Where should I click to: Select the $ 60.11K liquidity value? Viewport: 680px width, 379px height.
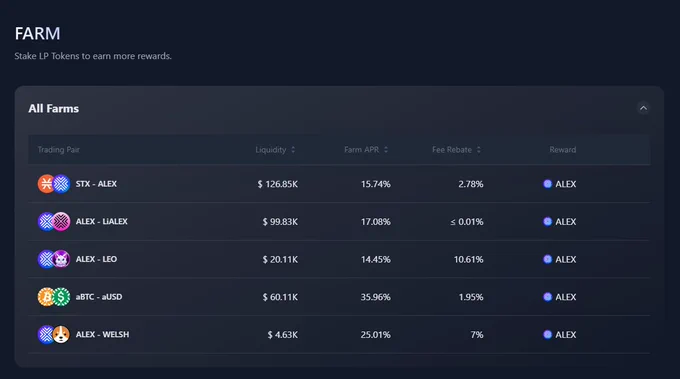280,297
